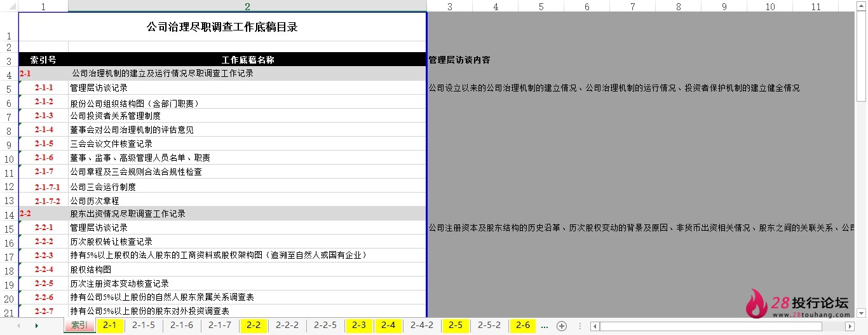
Task: Open the 2-1-6 sheet tab
Action: tap(182, 325)
